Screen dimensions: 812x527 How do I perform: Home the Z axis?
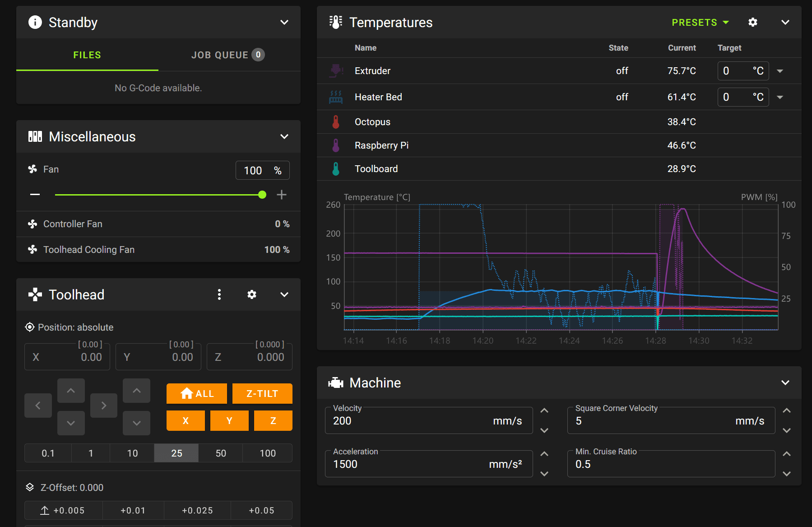point(273,420)
